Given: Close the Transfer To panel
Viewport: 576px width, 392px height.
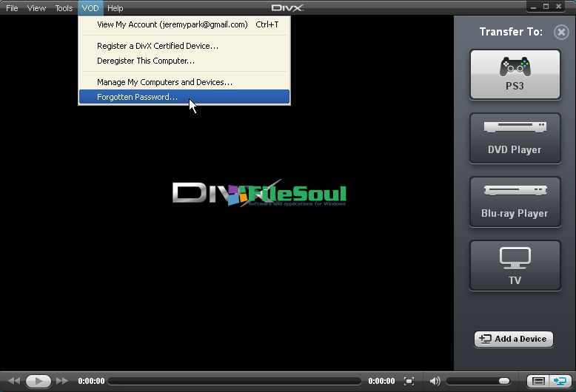Looking at the screenshot, I should [561, 32].
